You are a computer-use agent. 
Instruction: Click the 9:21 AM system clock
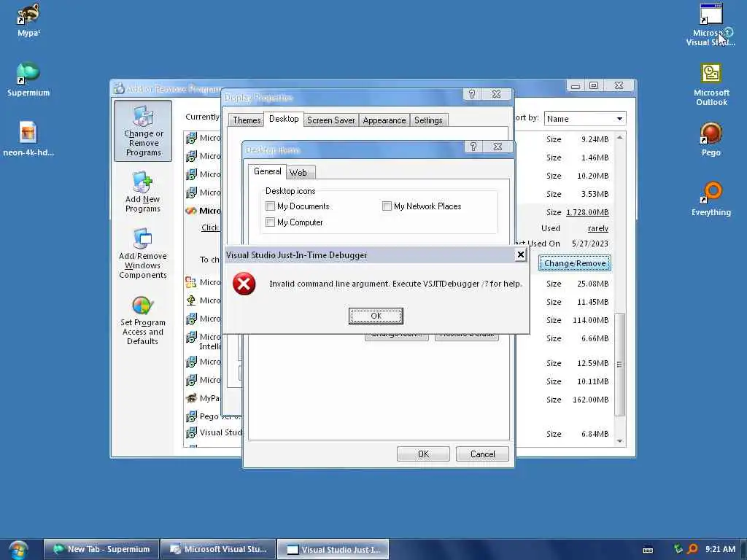(x=720, y=549)
